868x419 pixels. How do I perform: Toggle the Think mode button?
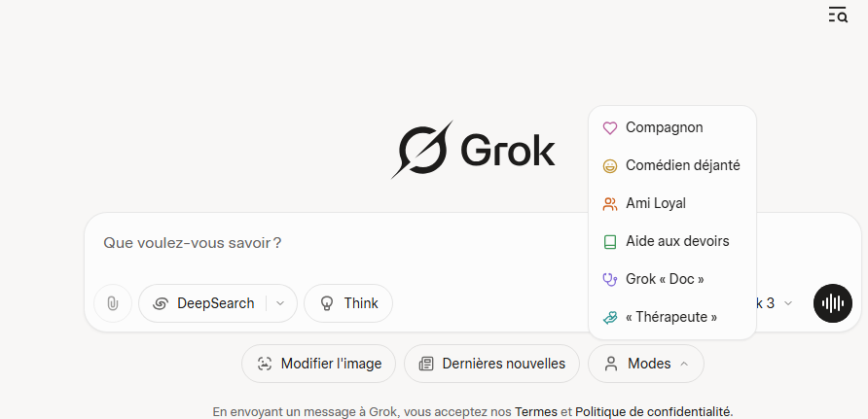coord(348,303)
